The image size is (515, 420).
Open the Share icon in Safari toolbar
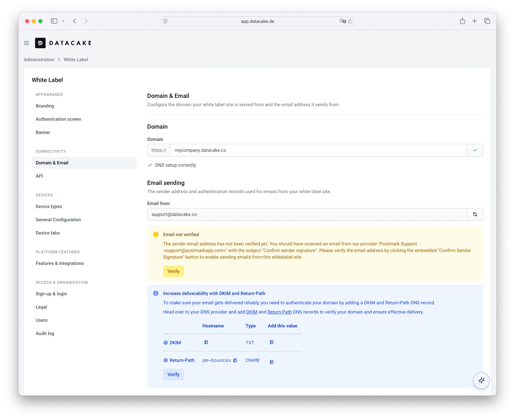tap(462, 21)
